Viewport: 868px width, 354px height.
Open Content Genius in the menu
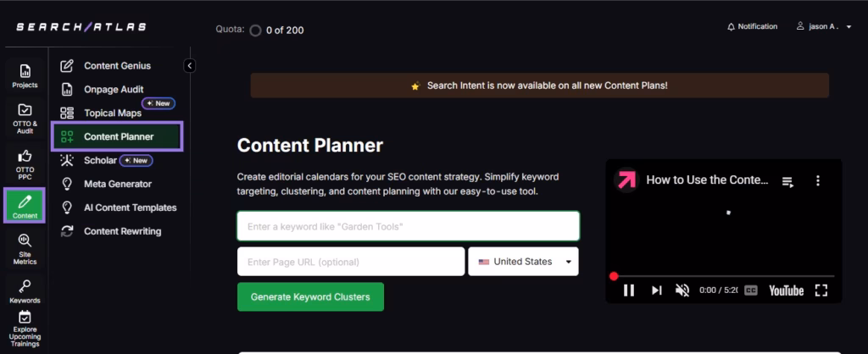pos(117,66)
